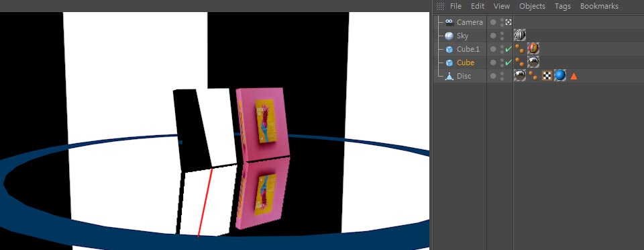Click the orange triangle tag on Disc
Screen dimensions: 644x250
[x=574, y=76]
